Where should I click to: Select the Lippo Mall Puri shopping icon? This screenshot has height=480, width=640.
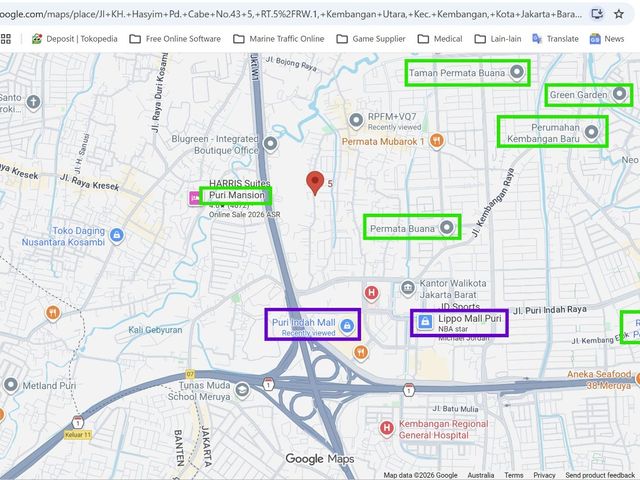point(424,322)
